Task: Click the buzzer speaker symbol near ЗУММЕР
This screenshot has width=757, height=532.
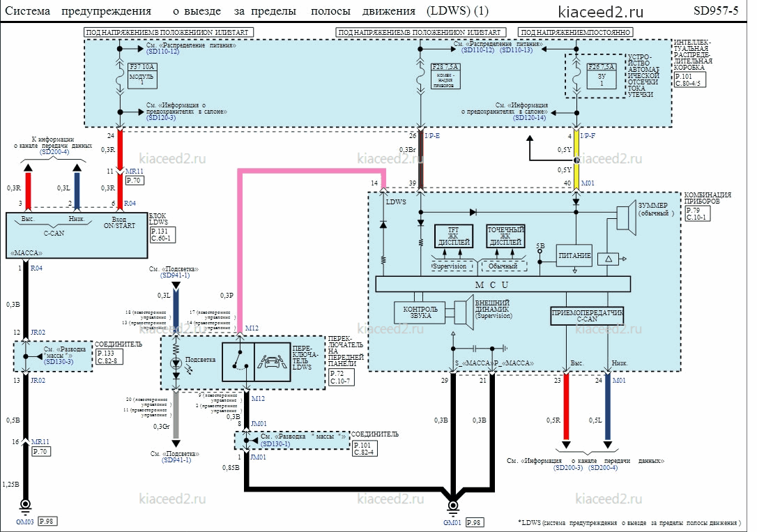Action: [627, 218]
